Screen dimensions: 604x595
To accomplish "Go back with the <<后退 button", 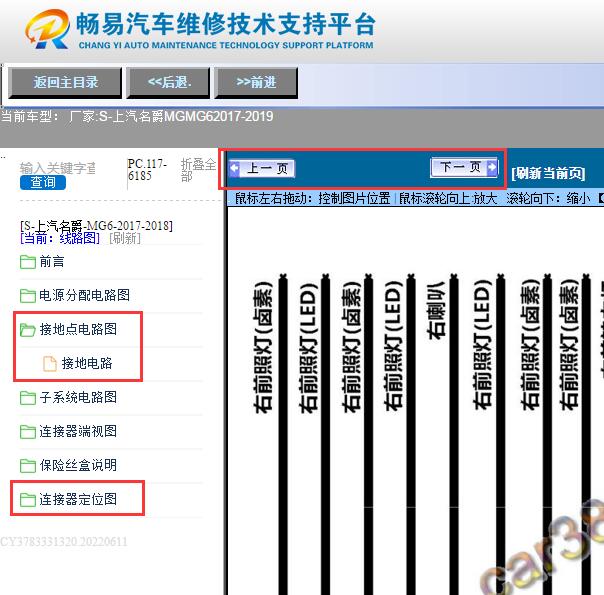I will (168, 82).
